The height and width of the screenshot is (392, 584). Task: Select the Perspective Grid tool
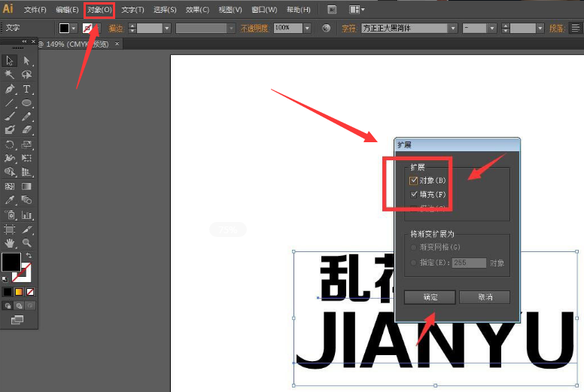26,172
